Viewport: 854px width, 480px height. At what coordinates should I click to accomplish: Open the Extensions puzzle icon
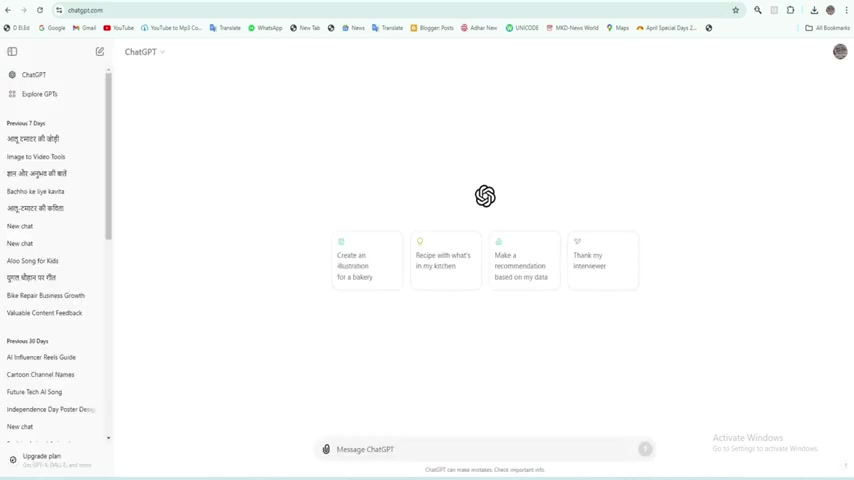[x=790, y=10]
